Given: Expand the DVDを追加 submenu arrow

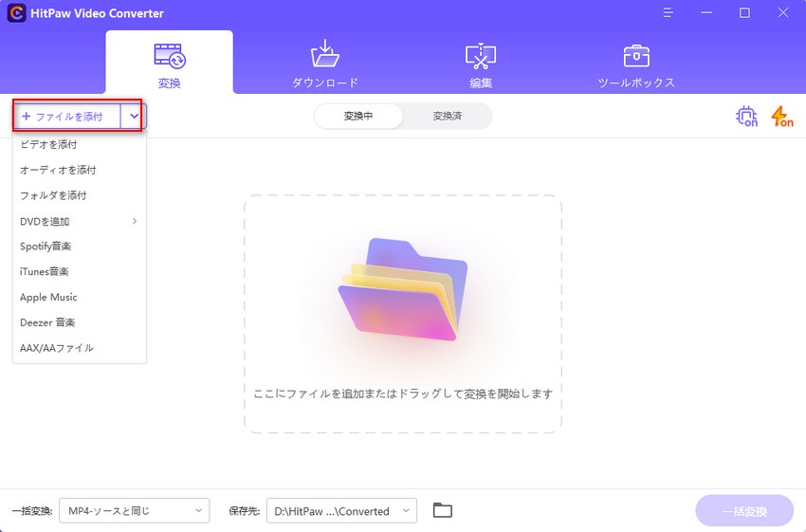Looking at the screenshot, I should pos(135,221).
